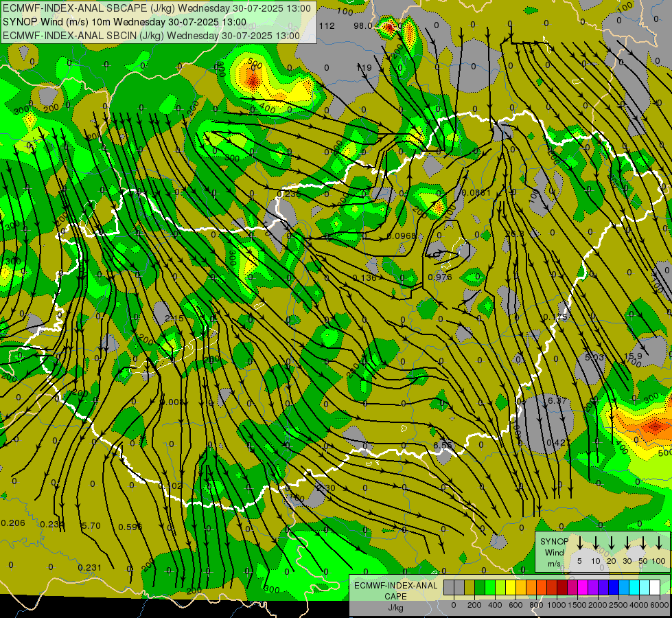The height and width of the screenshot is (618, 672).
Task: Click the 1000 tick label in the CAPE legend
Action: pos(556,605)
